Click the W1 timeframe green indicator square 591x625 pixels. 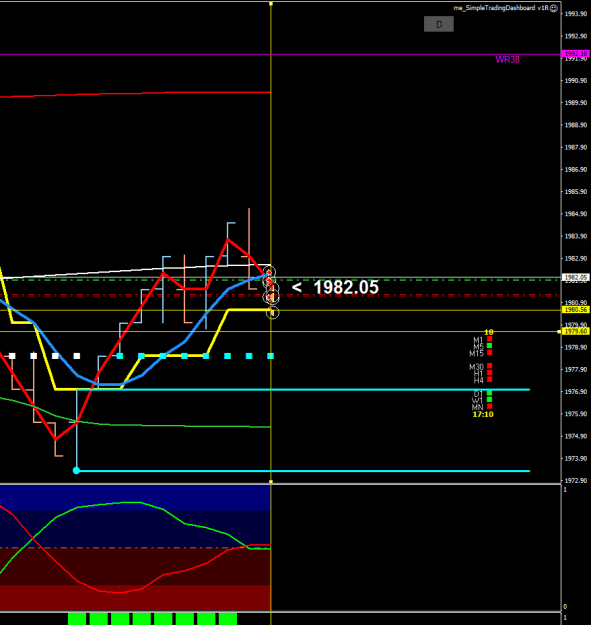pos(489,399)
